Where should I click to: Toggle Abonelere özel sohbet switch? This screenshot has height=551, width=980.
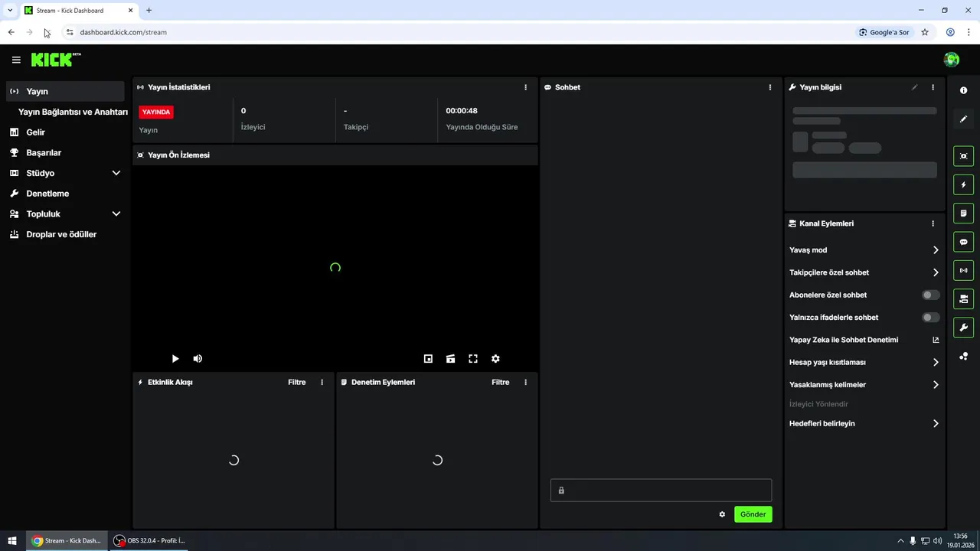click(930, 295)
